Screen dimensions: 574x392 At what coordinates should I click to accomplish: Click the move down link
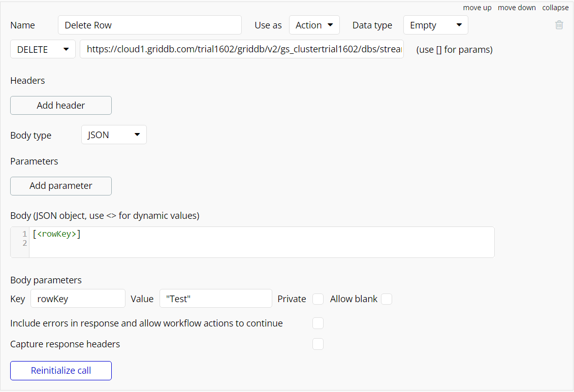pyautogui.click(x=517, y=8)
